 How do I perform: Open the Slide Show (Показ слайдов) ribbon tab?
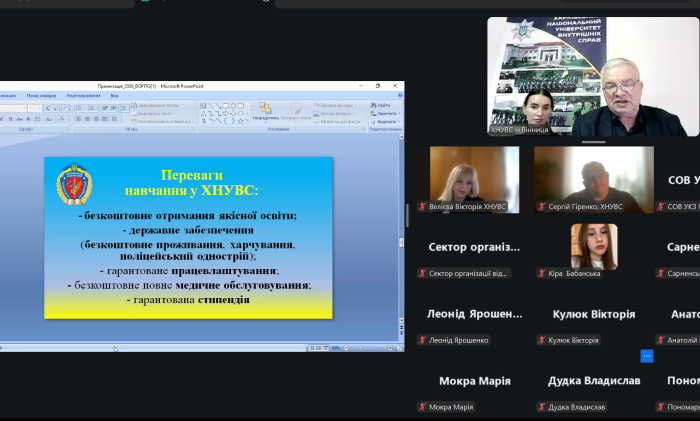click(40, 96)
